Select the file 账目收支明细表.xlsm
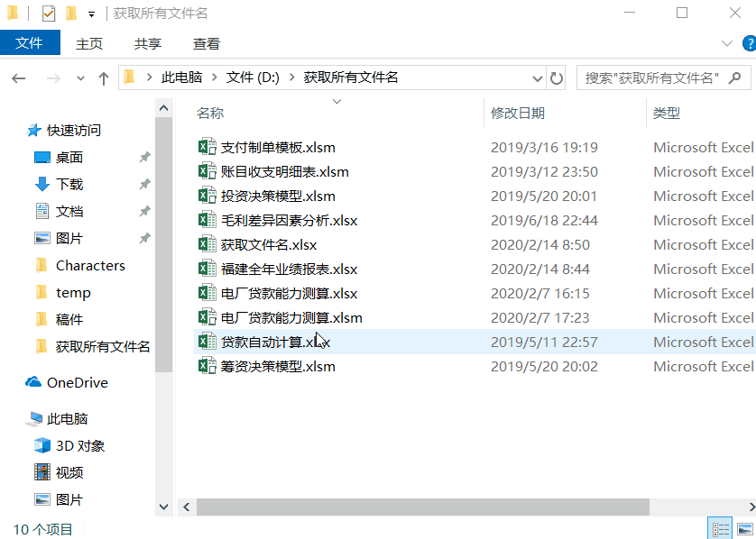Image resolution: width=756 pixels, height=539 pixels. (284, 172)
